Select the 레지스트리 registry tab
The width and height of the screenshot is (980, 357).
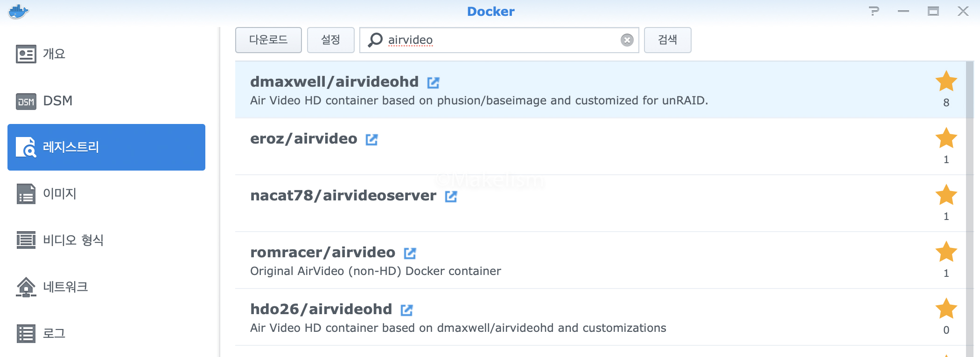tap(106, 147)
